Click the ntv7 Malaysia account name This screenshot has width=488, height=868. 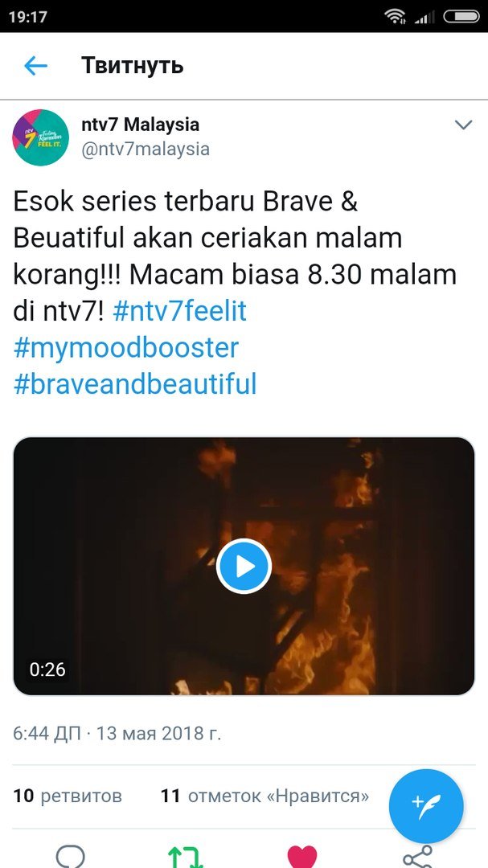click(x=140, y=125)
